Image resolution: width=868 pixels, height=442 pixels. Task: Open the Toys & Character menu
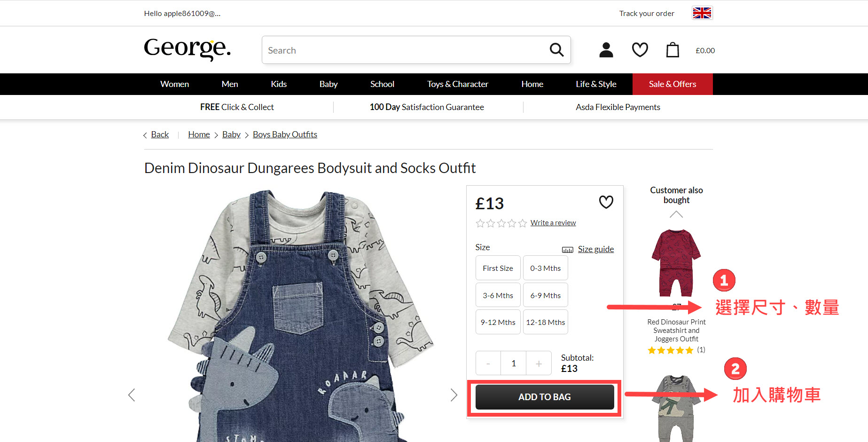457,84
